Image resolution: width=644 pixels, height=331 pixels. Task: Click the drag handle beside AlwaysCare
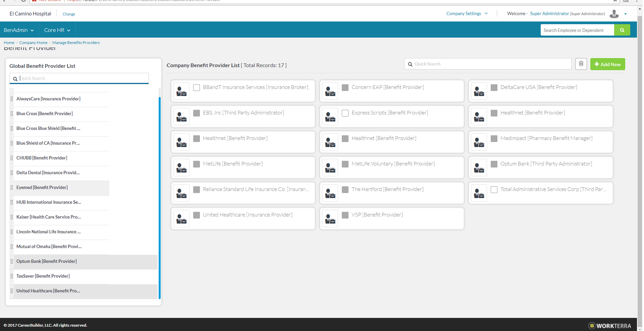[x=12, y=99]
